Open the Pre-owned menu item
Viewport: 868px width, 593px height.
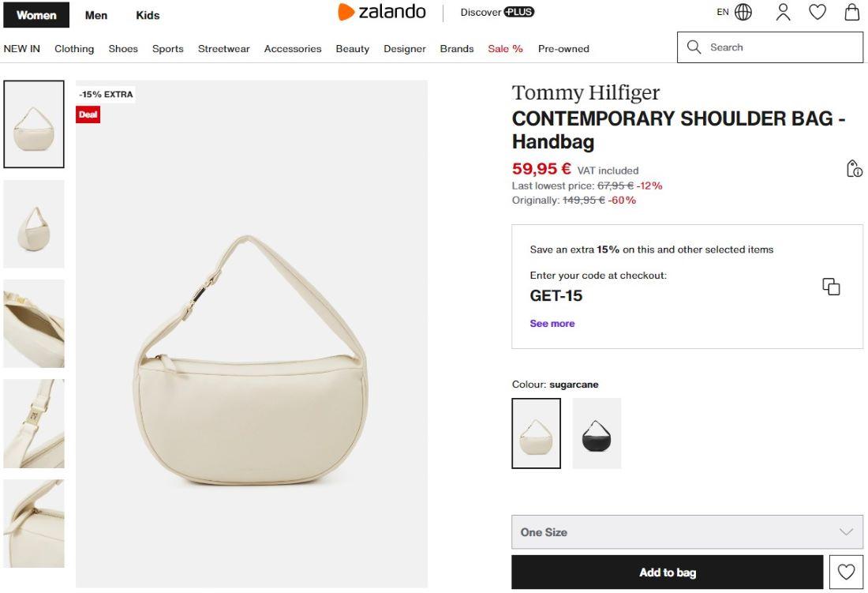click(563, 49)
